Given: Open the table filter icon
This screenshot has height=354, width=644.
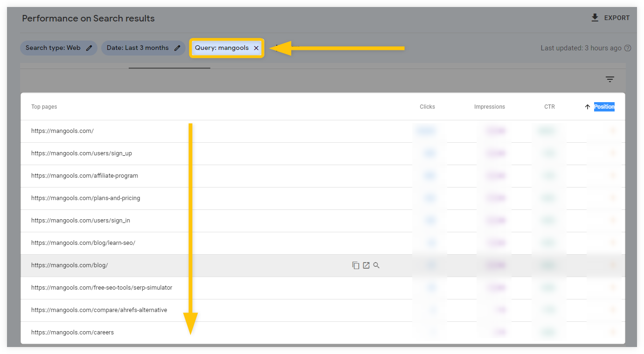Looking at the screenshot, I should pyautogui.click(x=610, y=79).
